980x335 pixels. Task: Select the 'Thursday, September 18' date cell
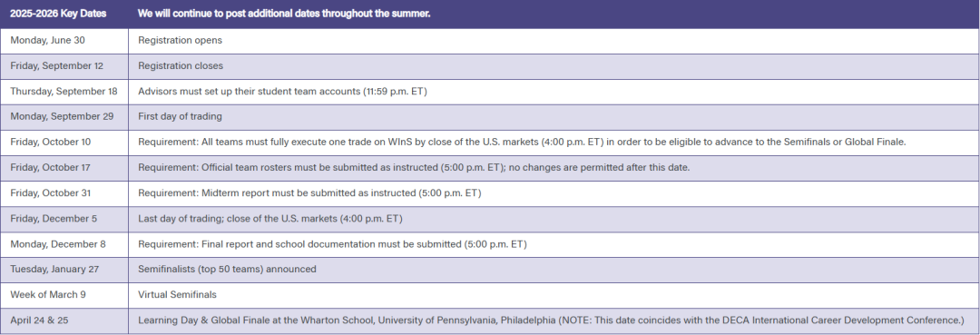pyautogui.click(x=64, y=92)
